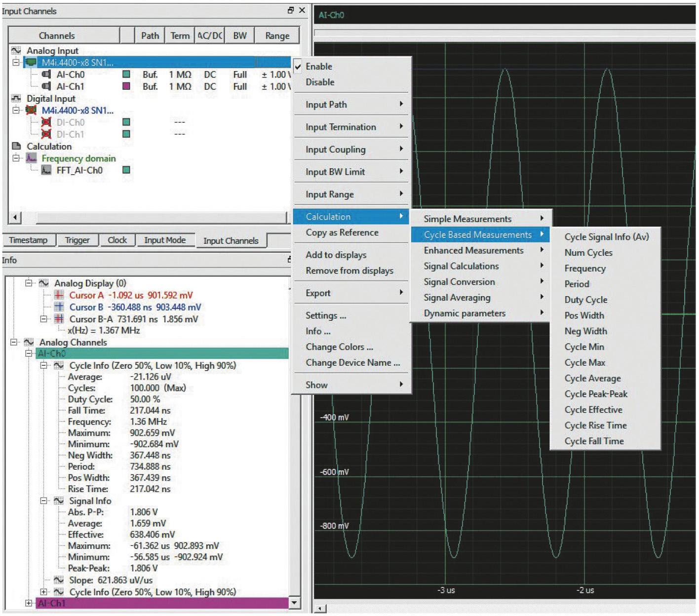Click the Cursor A marker icon
Viewport: 699px width, 616px height.
(x=59, y=295)
